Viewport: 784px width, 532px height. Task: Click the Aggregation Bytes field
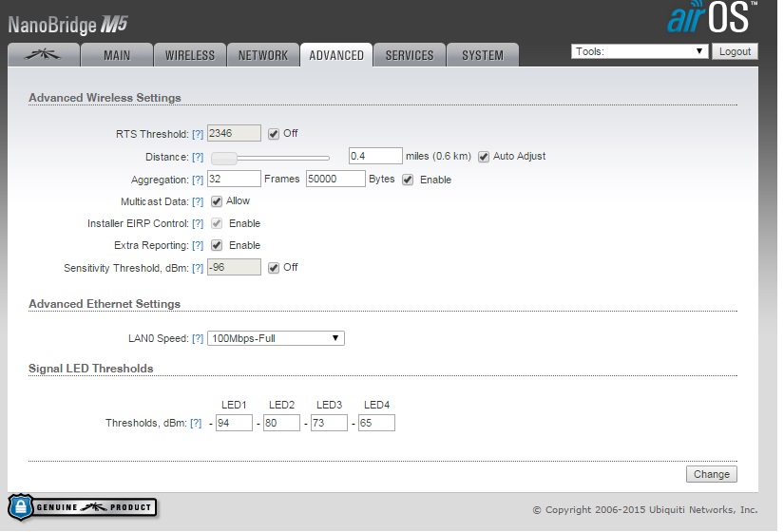335,179
